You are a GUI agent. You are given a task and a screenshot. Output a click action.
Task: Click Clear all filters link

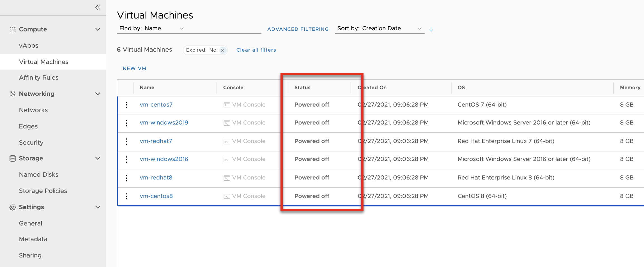pos(256,50)
